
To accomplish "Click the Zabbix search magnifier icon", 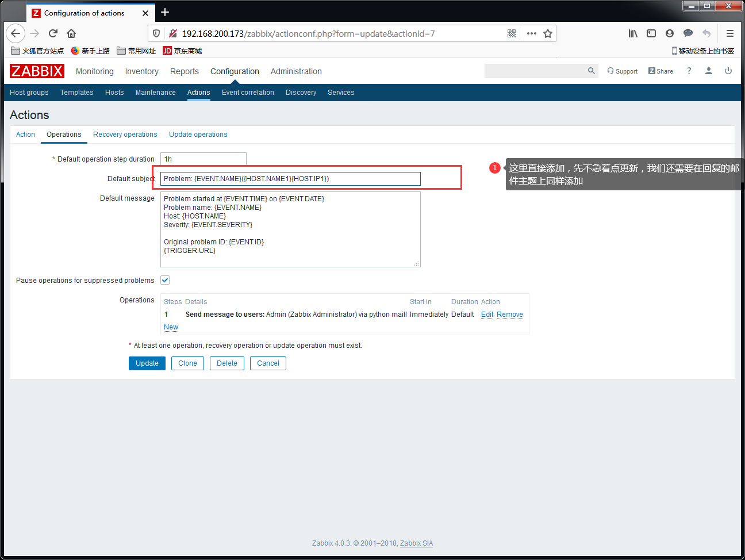I will click(592, 71).
